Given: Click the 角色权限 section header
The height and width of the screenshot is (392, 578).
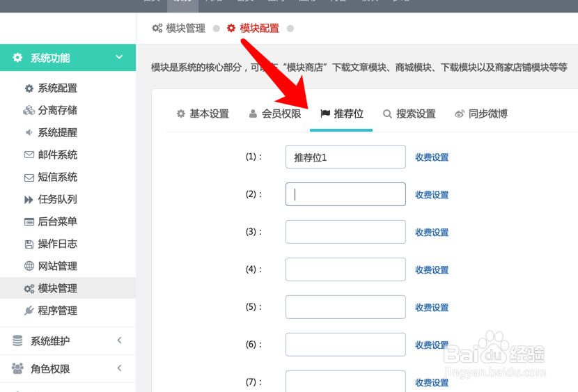Looking at the screenshot, I should (x=68, y=368).
